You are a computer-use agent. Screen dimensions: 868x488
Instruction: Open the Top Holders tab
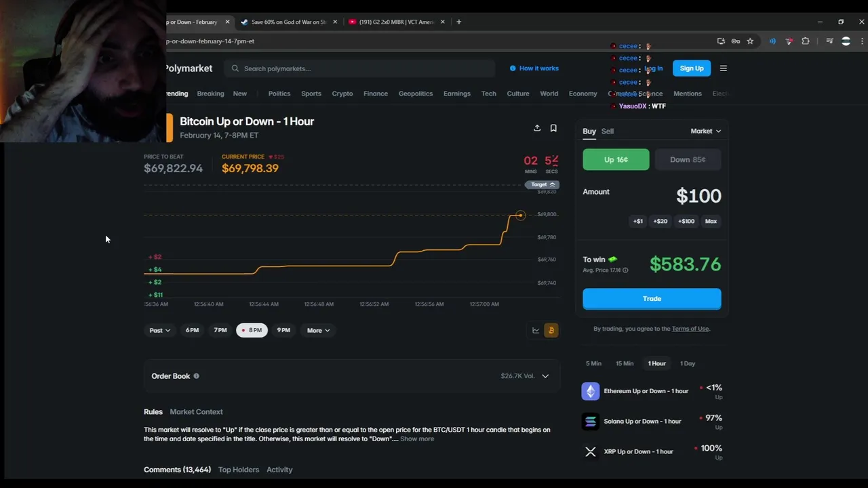(x=239, y=469)
